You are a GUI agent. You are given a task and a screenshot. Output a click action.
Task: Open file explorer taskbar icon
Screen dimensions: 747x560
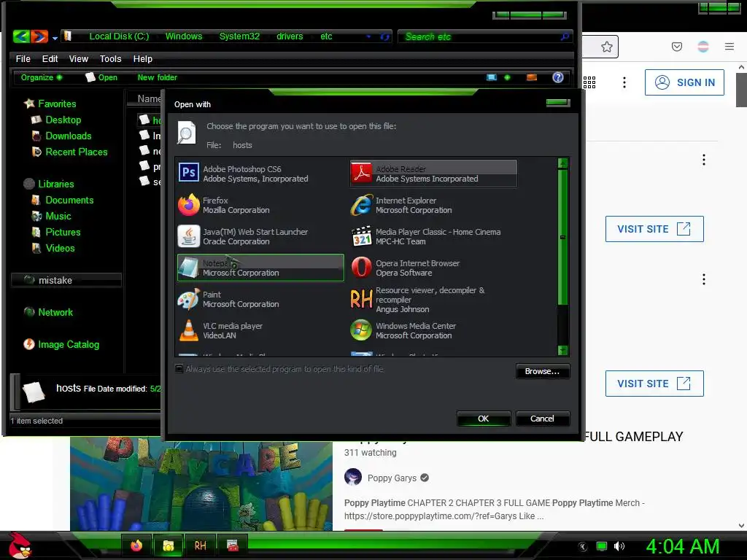click(x=169, y=545)
